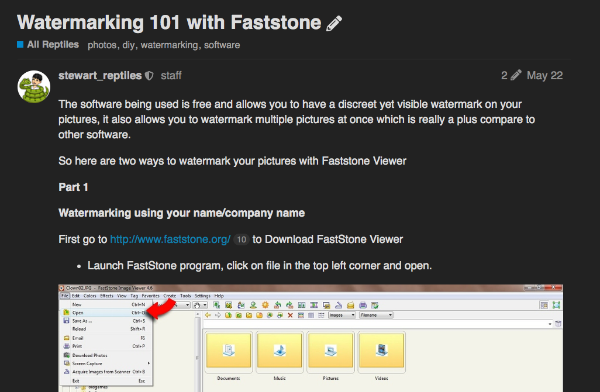Open stewart_reptiles avatar picture
The image size is (600, 392).
coord(34,87)
